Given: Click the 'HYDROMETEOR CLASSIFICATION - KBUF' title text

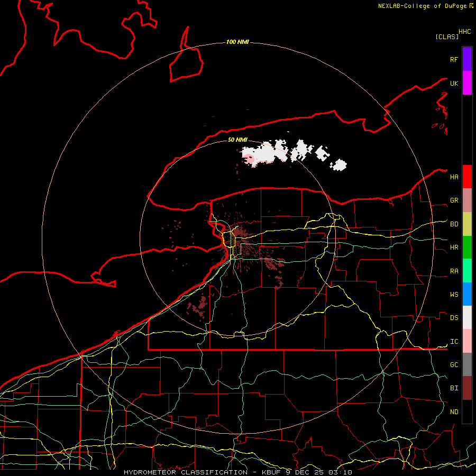Looking at the screenshot, I should [x=203, y=472].
